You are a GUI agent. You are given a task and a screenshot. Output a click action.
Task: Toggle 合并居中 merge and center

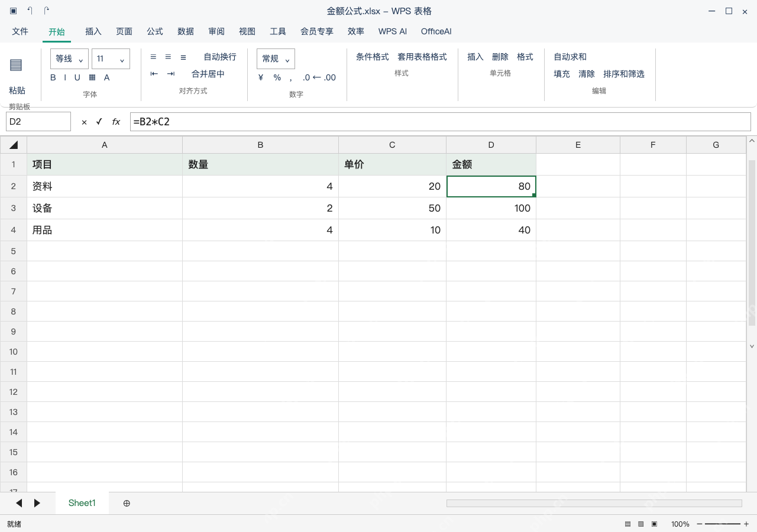[x=208, y=74]
